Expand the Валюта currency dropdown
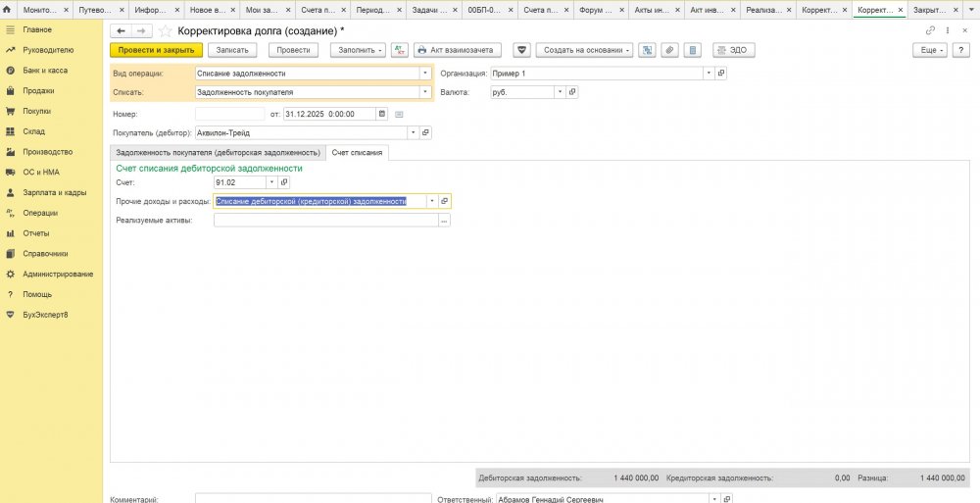The width and height of the screenshot is (980, 503). point(560,92)
